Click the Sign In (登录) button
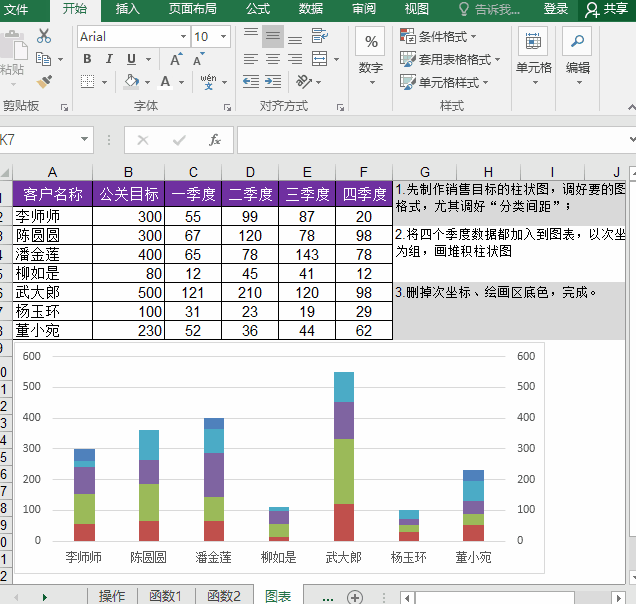Screen dimensions: 636x604 coord(556,9)
